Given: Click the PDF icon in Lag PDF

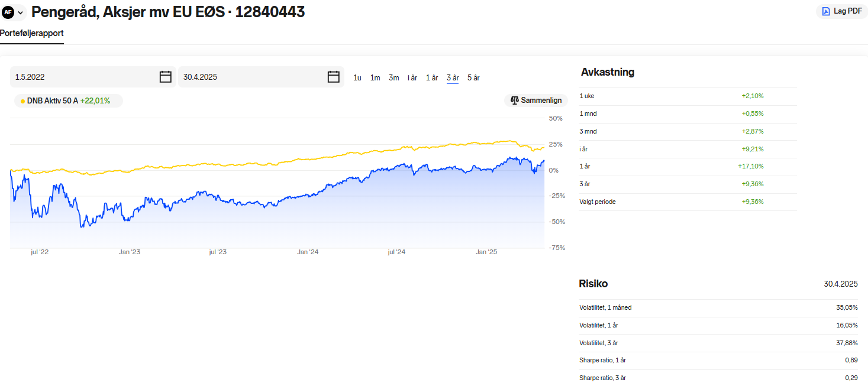Looking at the screenshot, I should 826,11.
